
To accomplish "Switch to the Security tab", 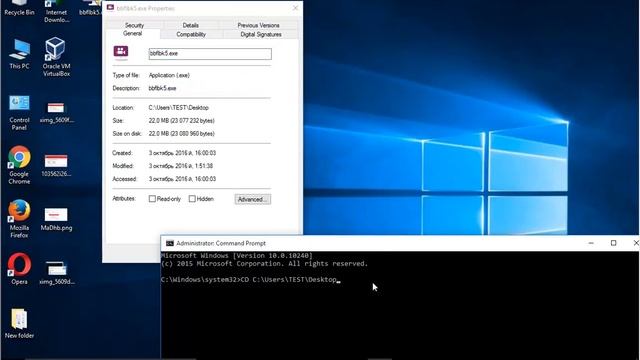I will coord(134,25).
